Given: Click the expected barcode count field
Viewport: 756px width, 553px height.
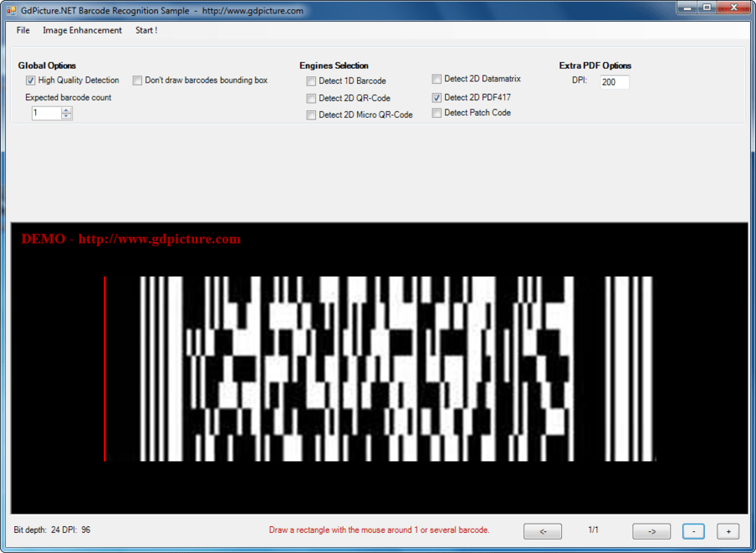Looking at the screenshot, I should point(47,113).
